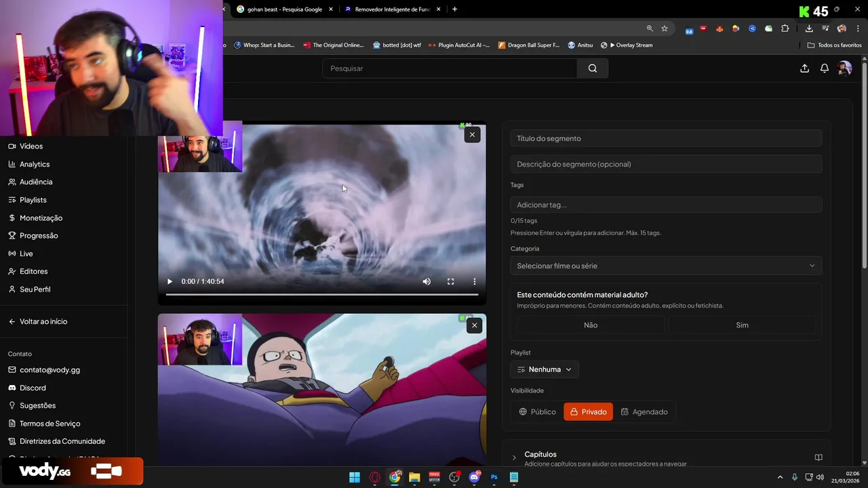868x488 pixels.
Task: Open Chrome three-dot menu
Action: (858, 28)
